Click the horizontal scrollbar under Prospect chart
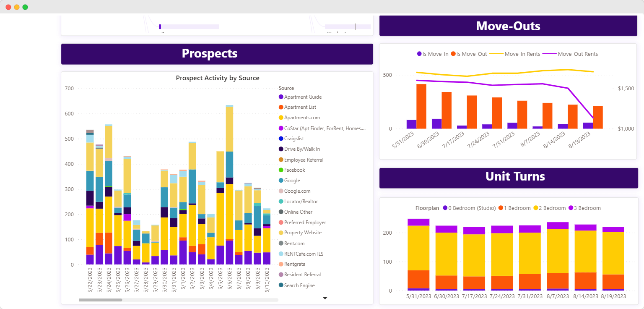Viewport: 644px width, 309px height. pos(101,300)
